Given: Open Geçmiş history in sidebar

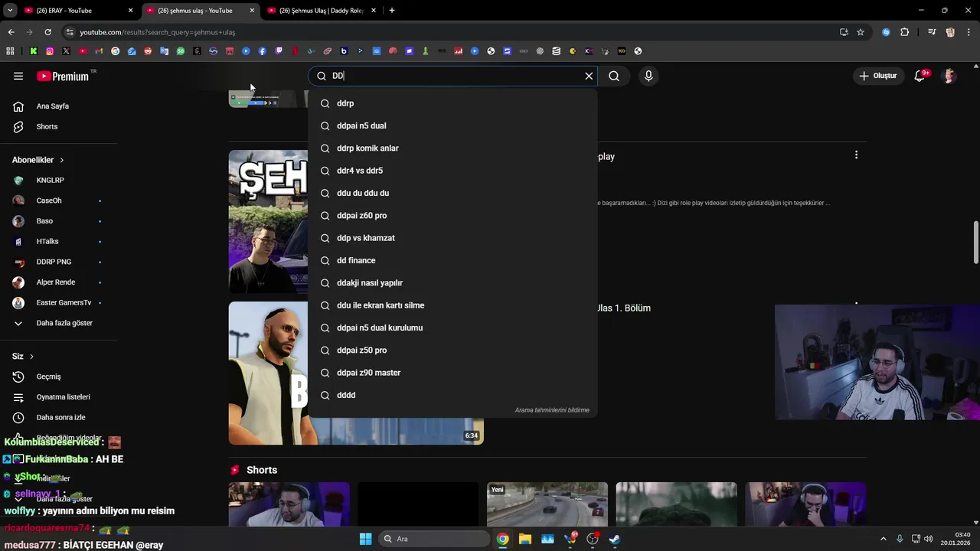Looking at the screenshot, I should click(x=48, y=377).
